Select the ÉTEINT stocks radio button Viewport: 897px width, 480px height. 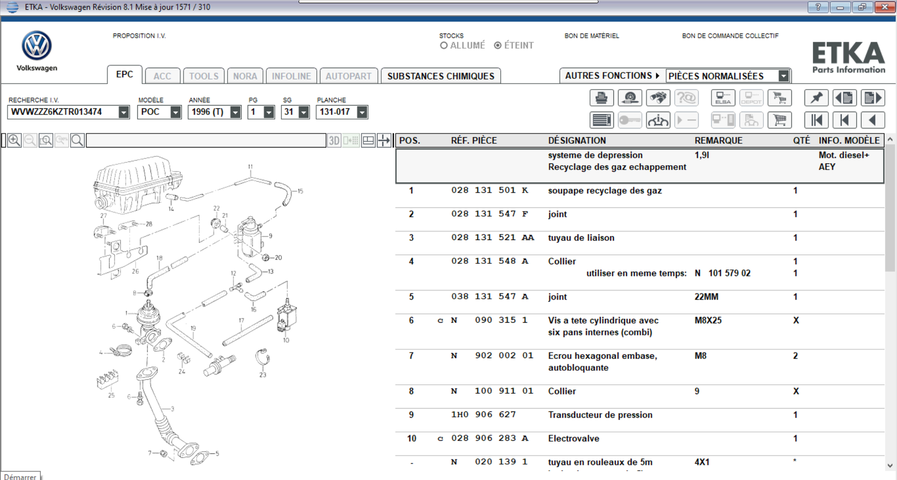[498, 45]
